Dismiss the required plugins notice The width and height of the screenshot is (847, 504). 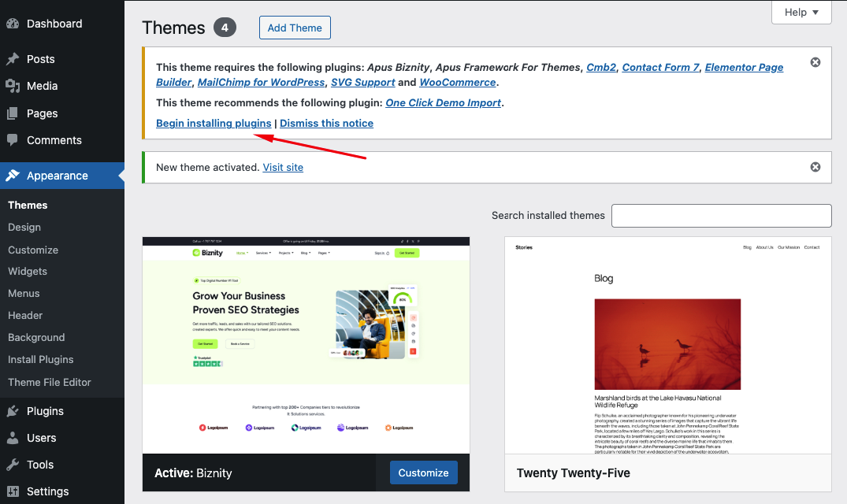tap(815, 62)
